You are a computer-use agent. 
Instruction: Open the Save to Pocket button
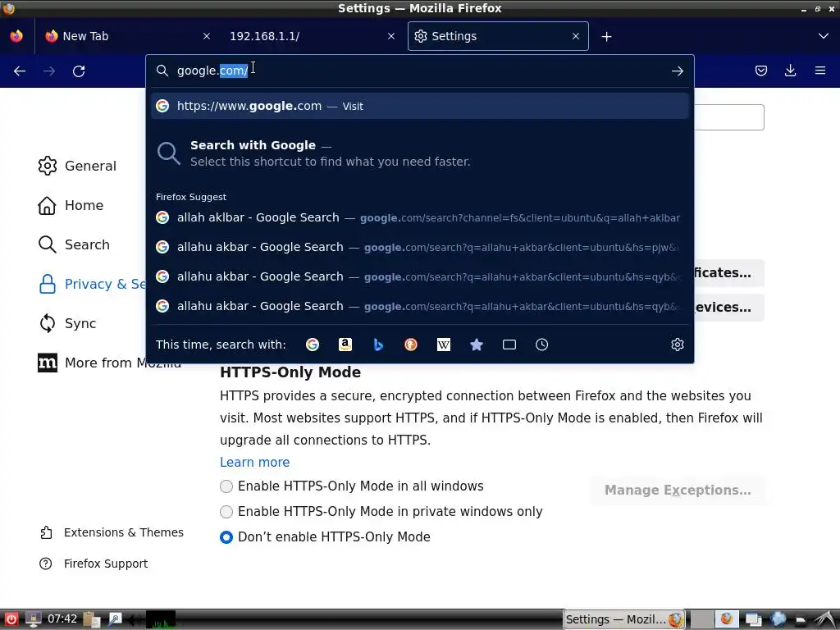coord(760,71)
